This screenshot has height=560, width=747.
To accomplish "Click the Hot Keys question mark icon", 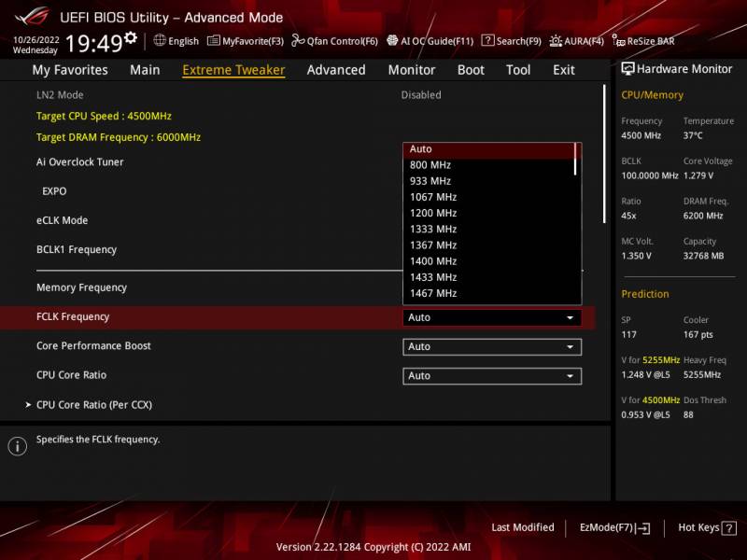I will [728, 528].
